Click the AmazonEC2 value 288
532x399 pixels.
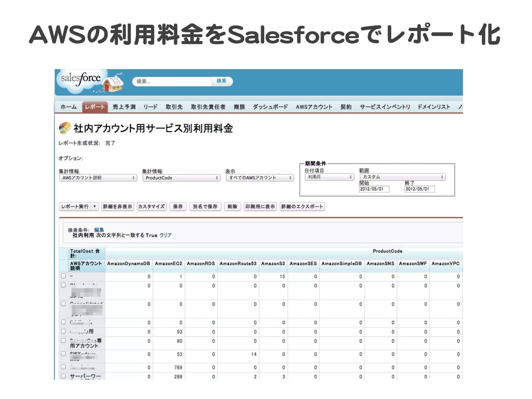[178, 377]
